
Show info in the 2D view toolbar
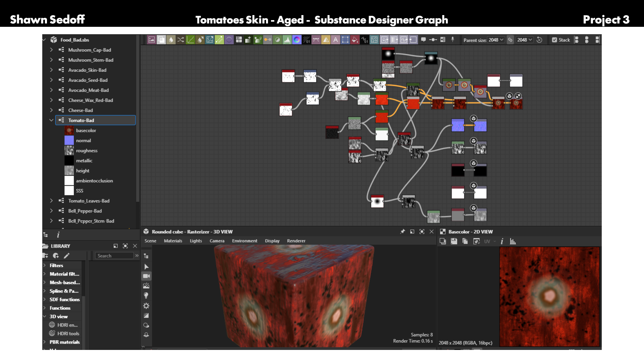(x=502, y=241)
